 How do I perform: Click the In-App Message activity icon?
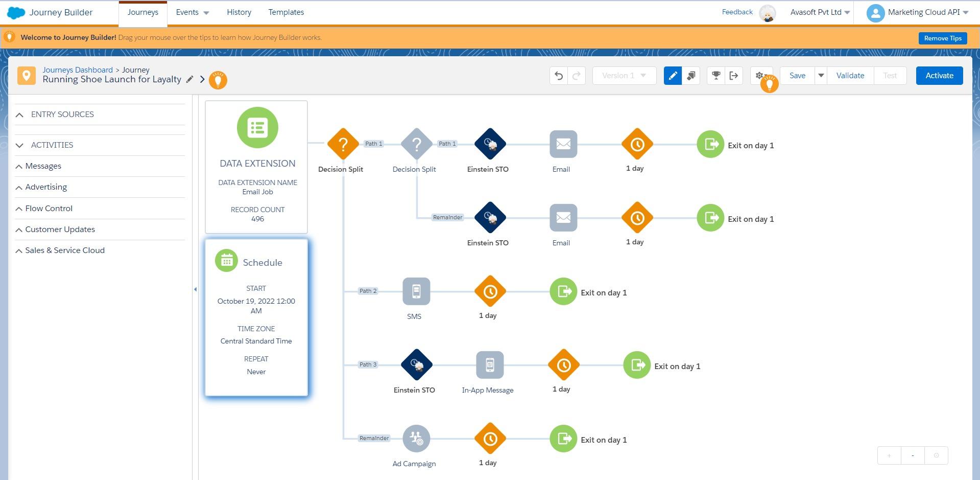(x=490, y=365)
